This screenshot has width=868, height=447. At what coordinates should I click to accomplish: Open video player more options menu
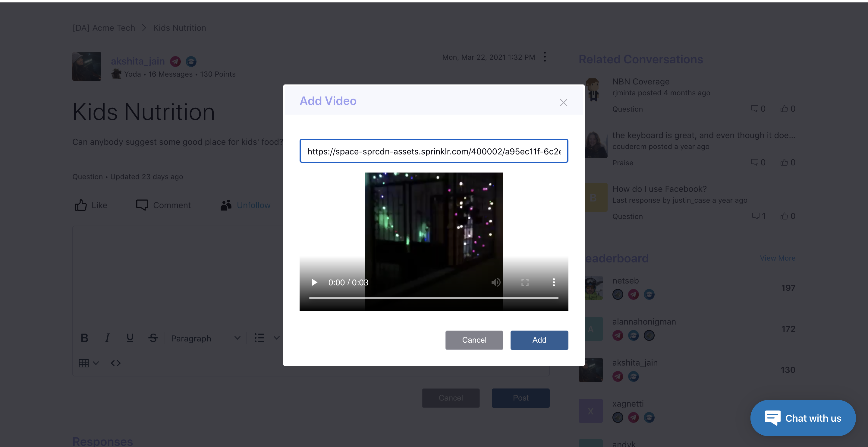554,282
